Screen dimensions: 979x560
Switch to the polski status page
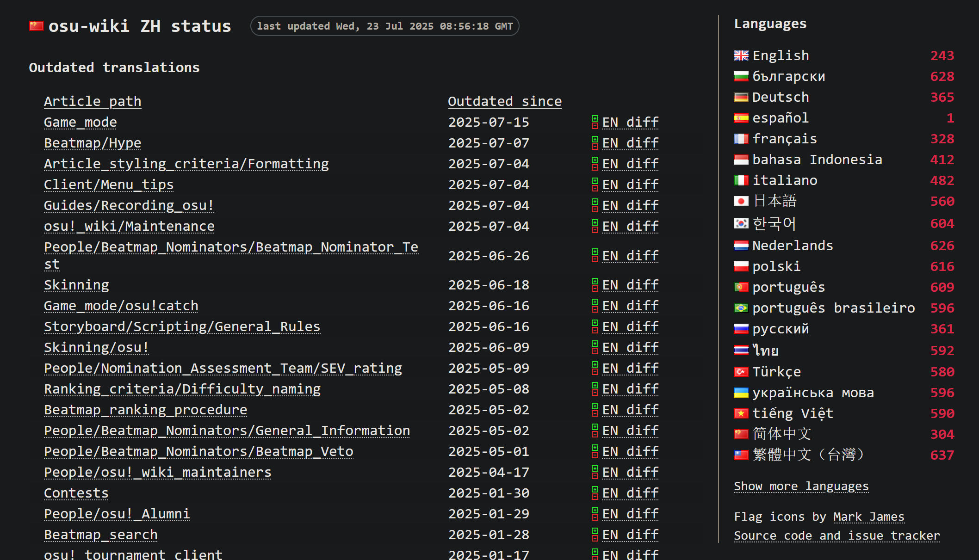[x=776, y=266]
